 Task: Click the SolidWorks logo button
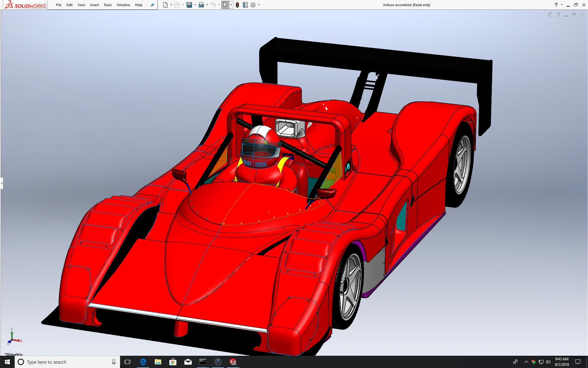click(25, 5)
